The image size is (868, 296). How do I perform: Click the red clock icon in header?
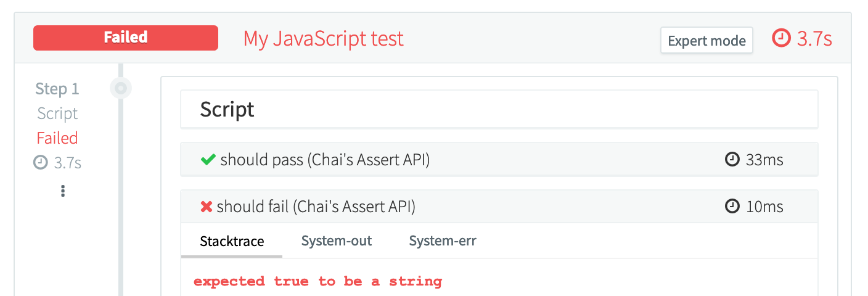click(x=781, y=39)
